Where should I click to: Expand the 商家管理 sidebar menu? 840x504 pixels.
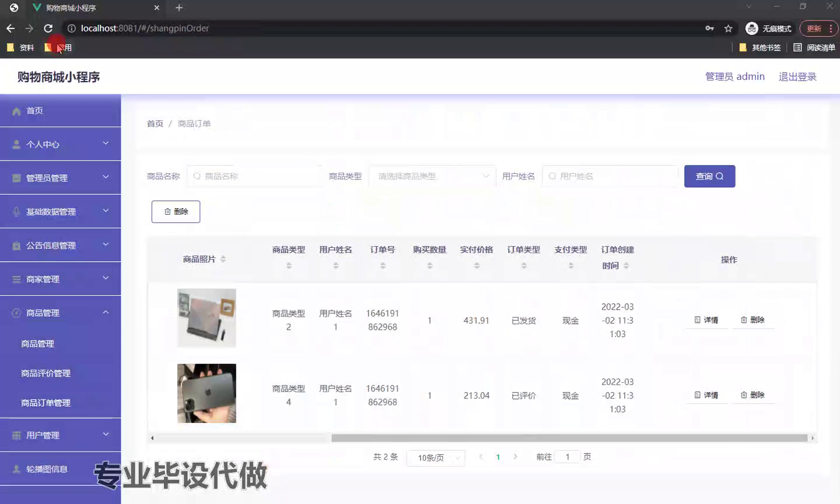[x=60, y=279]
